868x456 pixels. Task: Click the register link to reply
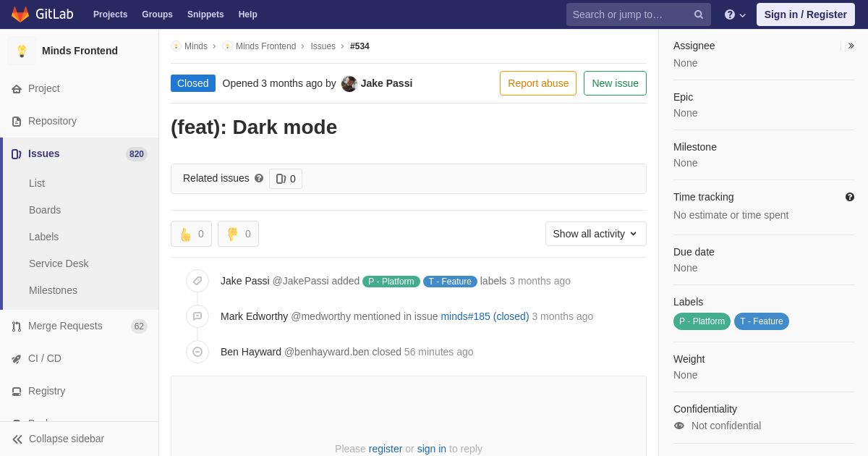pos(386,449)
